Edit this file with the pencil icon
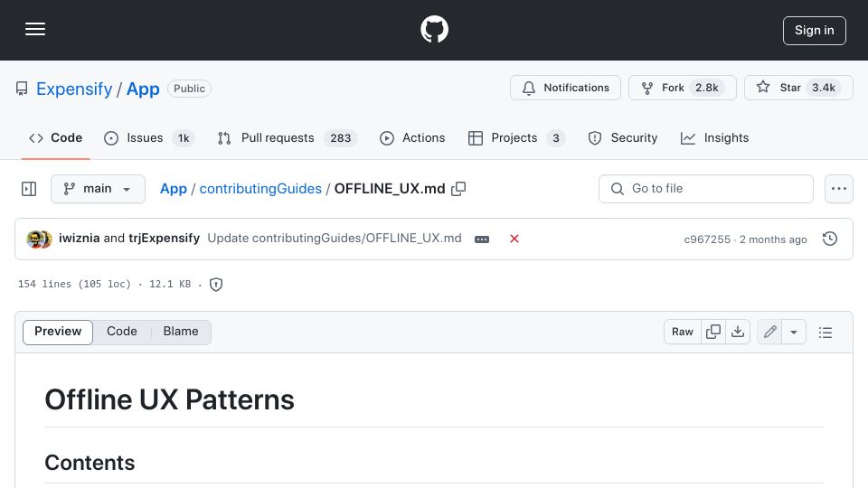Screen dimensions: 868x488 coord(769,332)
